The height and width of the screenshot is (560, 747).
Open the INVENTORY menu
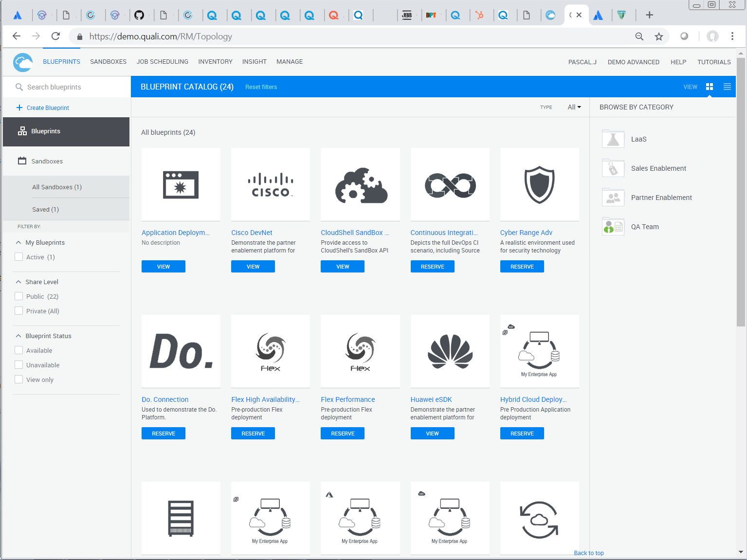click(x=215, y=62)
